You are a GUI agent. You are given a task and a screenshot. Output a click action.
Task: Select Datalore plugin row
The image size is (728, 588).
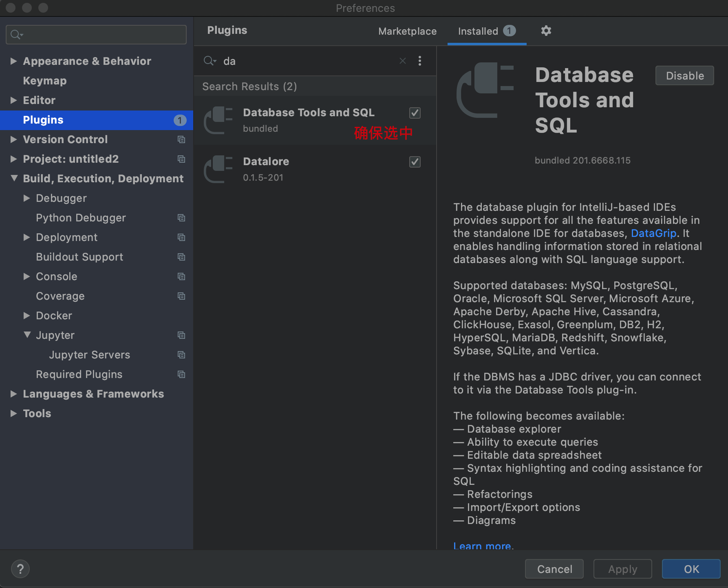(x=315, y=169)
